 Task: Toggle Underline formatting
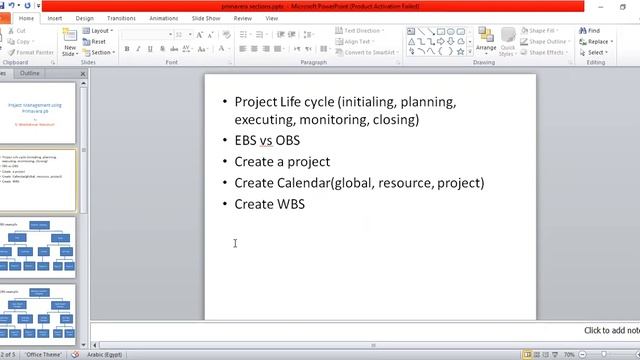(x=150, y=49)
